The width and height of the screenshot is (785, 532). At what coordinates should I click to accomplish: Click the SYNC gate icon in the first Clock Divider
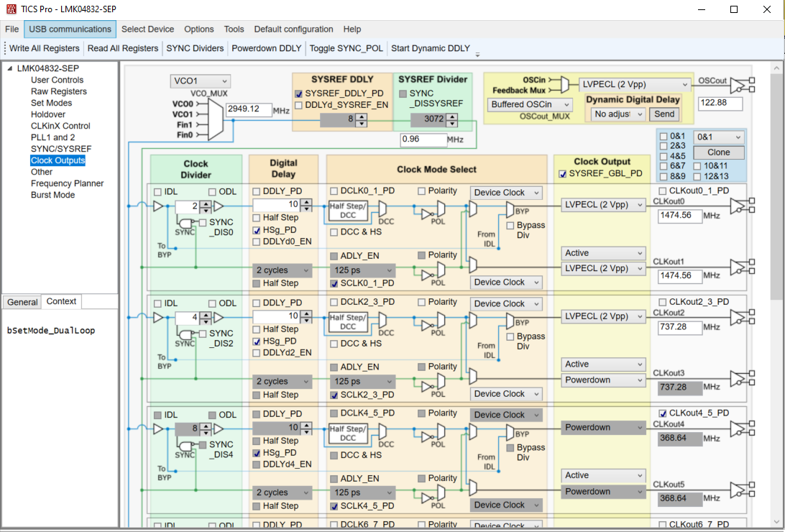[x=185, y=224]
